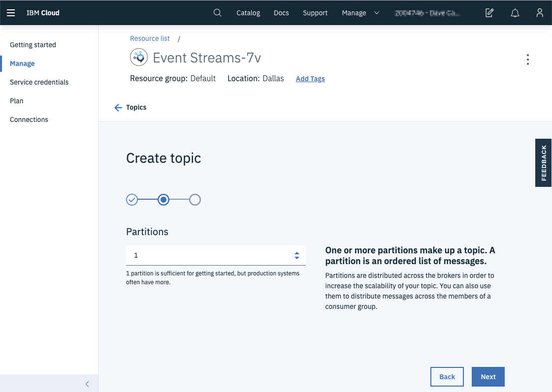Collapse the left sidebar with chevron
The height and width of the screenshot is (392, 552).
click(x=87, y=384)
